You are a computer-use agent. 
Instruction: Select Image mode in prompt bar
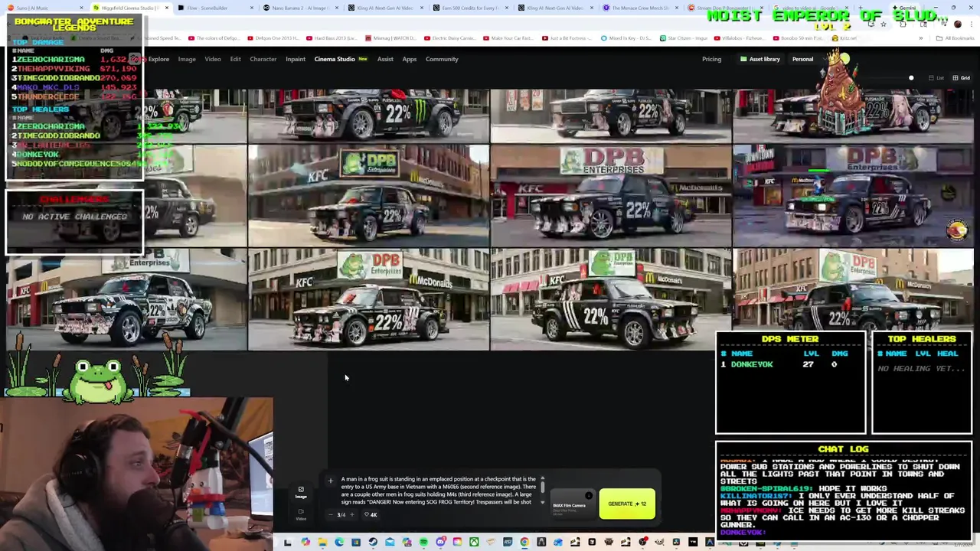pyautogui.click(x=301, y=492)
